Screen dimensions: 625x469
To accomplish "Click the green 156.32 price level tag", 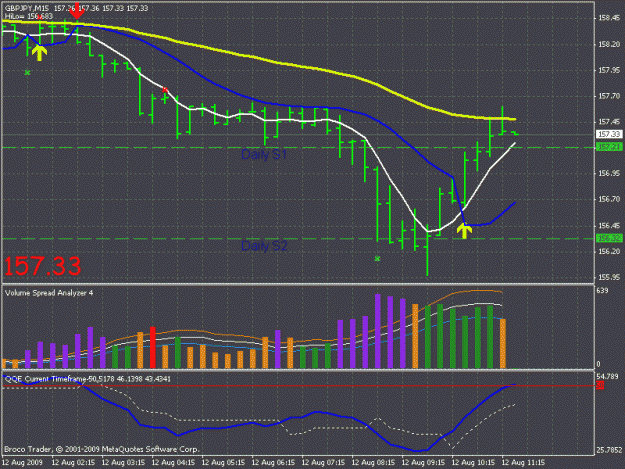I will click(609, 238).
